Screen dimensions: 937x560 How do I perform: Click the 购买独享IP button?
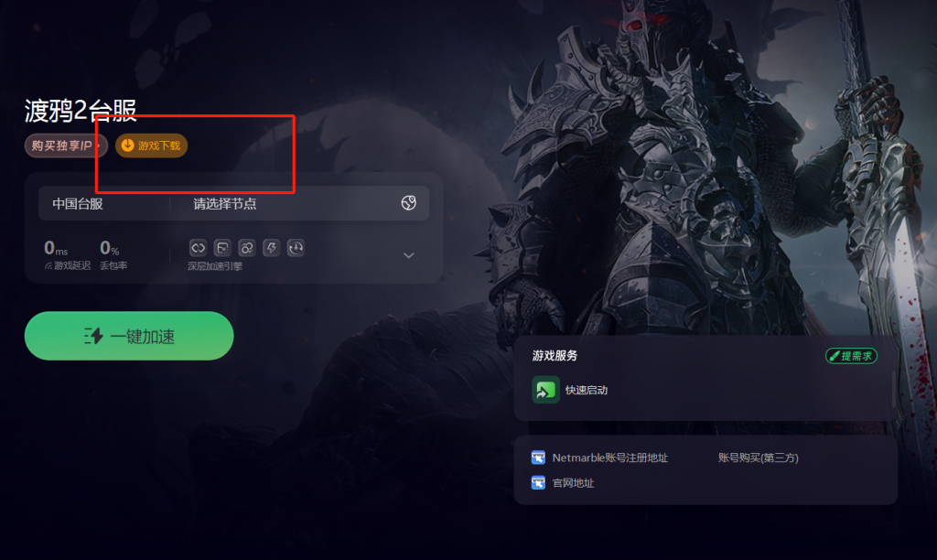[66, 145]
